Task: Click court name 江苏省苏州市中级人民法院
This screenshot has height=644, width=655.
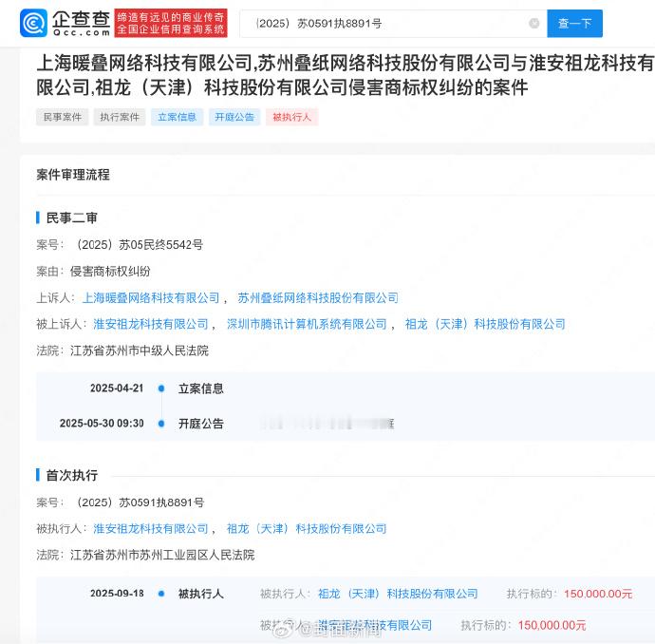Action: (x=140, y=351)
